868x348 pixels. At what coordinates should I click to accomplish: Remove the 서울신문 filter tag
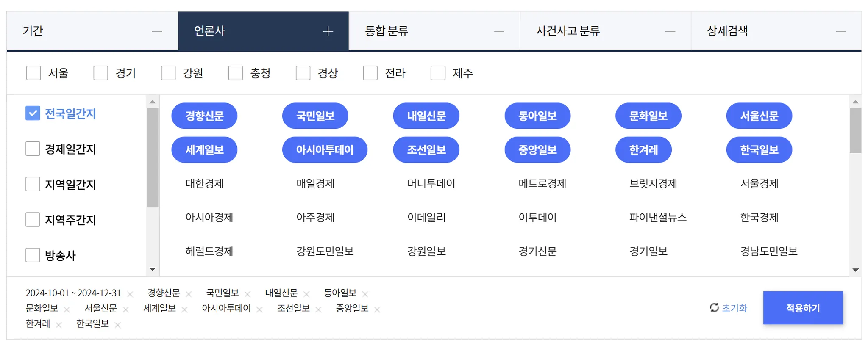click(x=125, y=309)
